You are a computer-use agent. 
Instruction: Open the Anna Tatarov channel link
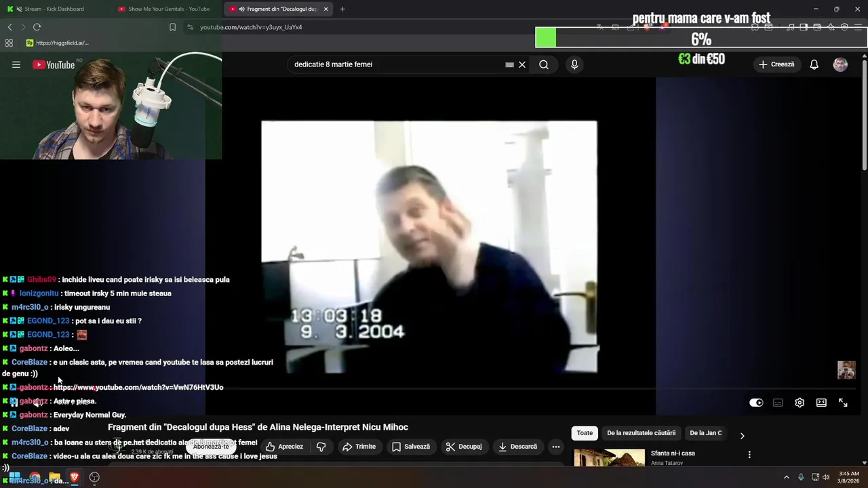667,464
